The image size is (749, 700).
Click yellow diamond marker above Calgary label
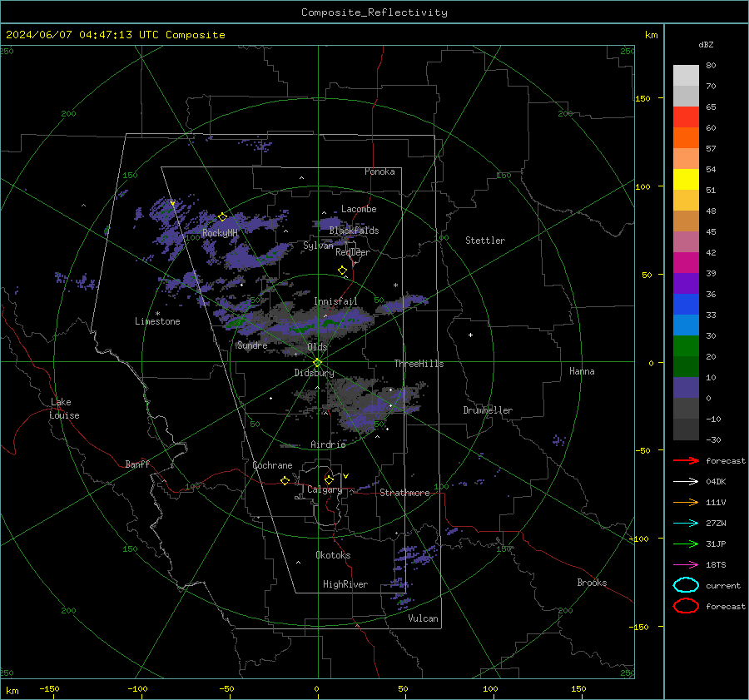(x=329, y=479)
